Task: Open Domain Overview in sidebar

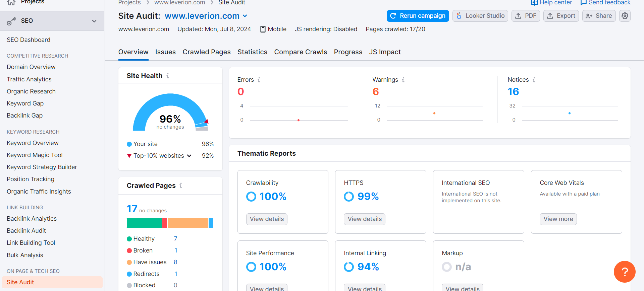Action: [31, 67]
